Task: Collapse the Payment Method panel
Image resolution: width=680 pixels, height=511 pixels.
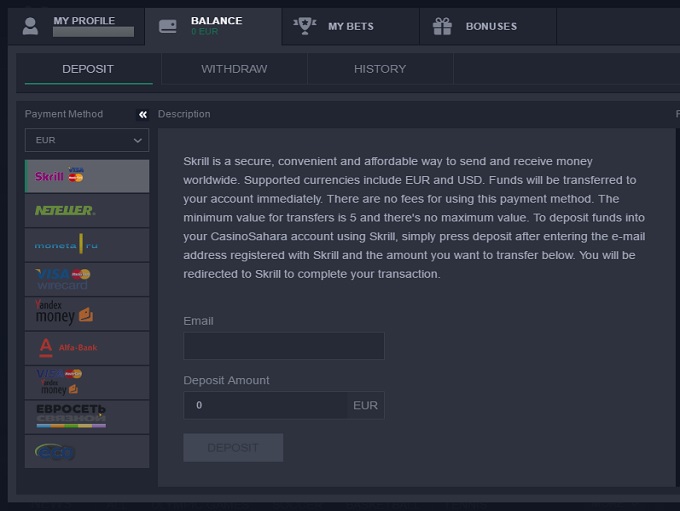Action: click(x=143, y=115)
